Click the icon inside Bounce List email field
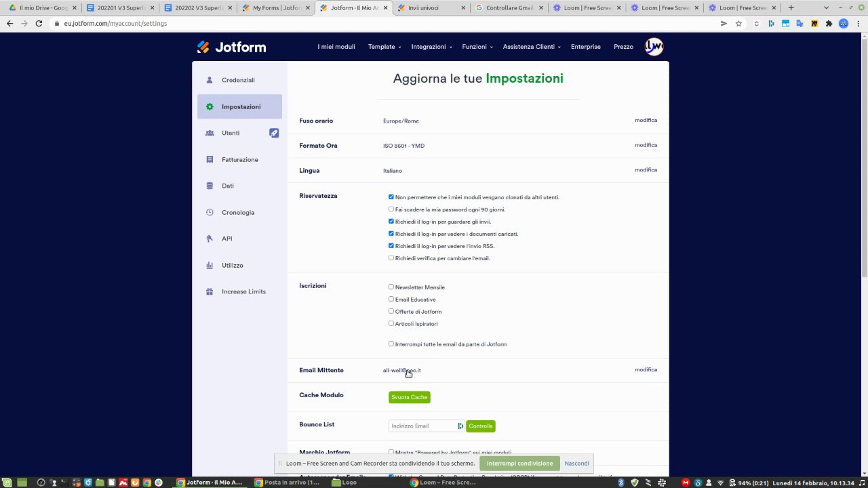The height and width of the screenshot is (488, 868). click(x=460, y=426)
